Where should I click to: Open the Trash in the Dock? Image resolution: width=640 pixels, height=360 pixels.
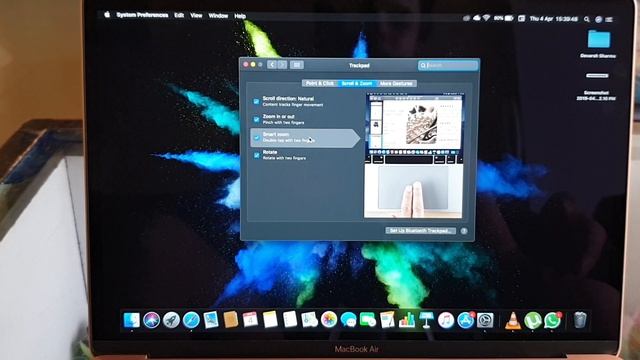(580, 320)
